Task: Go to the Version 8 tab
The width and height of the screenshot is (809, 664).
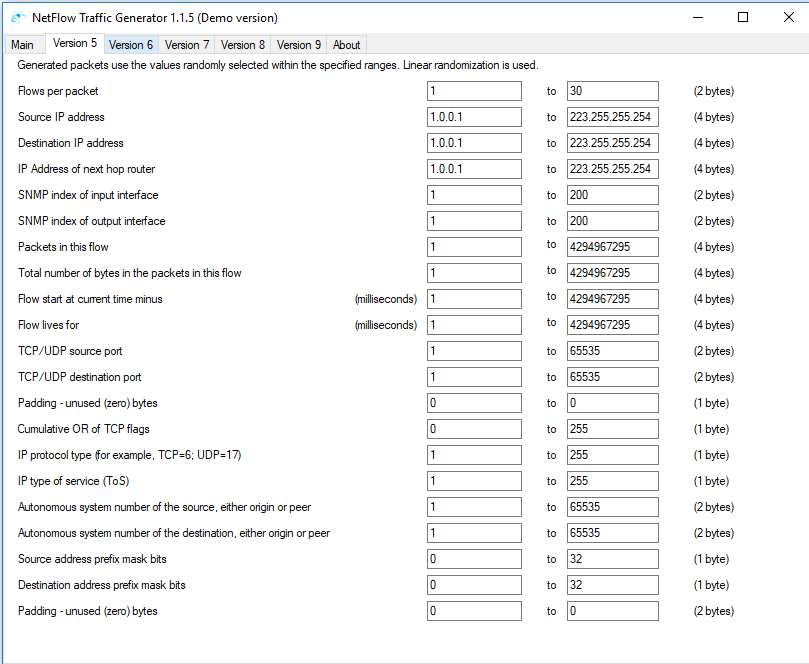Action: [x=242, y=45]
